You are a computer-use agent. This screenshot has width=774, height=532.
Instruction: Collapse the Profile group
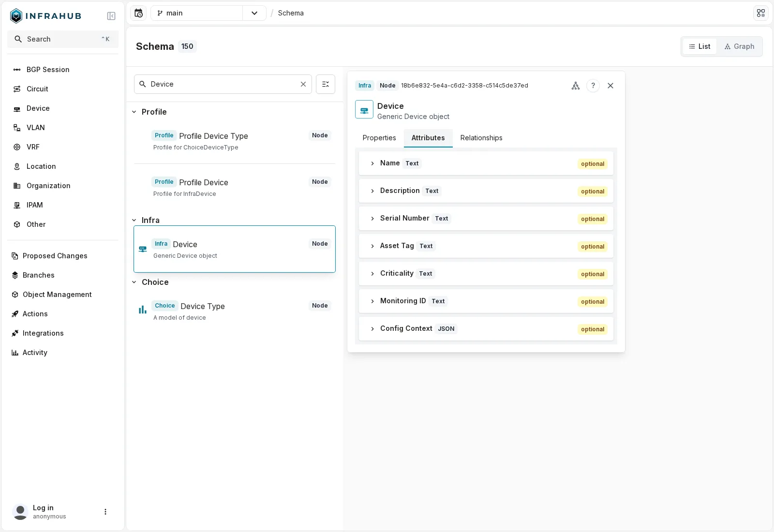[x=134, y=112]
